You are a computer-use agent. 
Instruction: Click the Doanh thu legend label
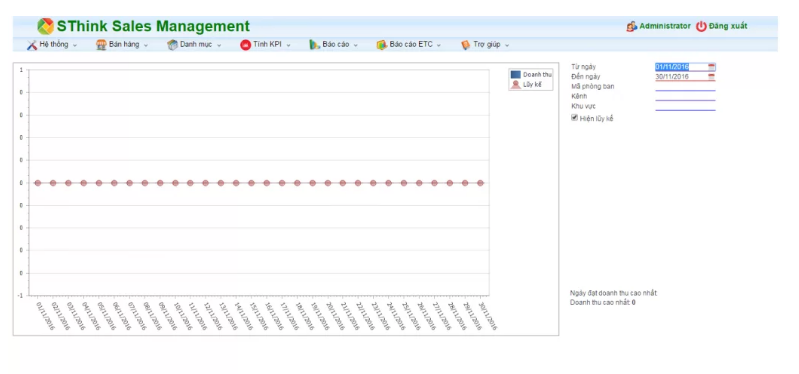pyautogui.click(x=537, y=74)
